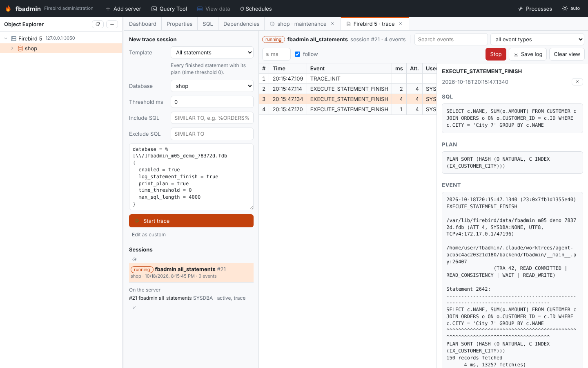Remove server session #21 with the x icon
Viewport: 588px width, 368px height.
click(x=134, y=307)
